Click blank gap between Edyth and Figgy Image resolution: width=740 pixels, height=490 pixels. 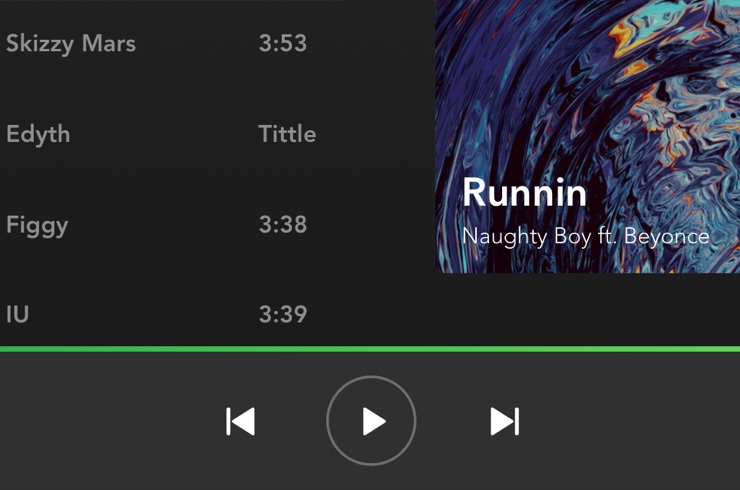[142, 179]
